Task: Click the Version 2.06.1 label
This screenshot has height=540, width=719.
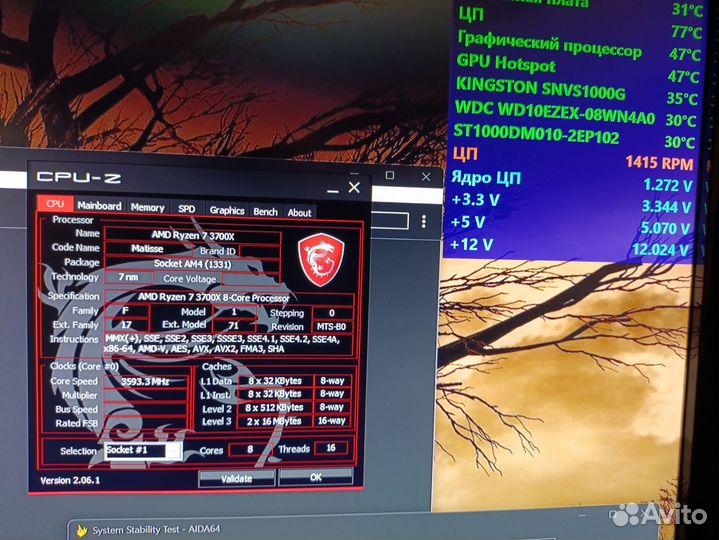Action: click(70, 480)
